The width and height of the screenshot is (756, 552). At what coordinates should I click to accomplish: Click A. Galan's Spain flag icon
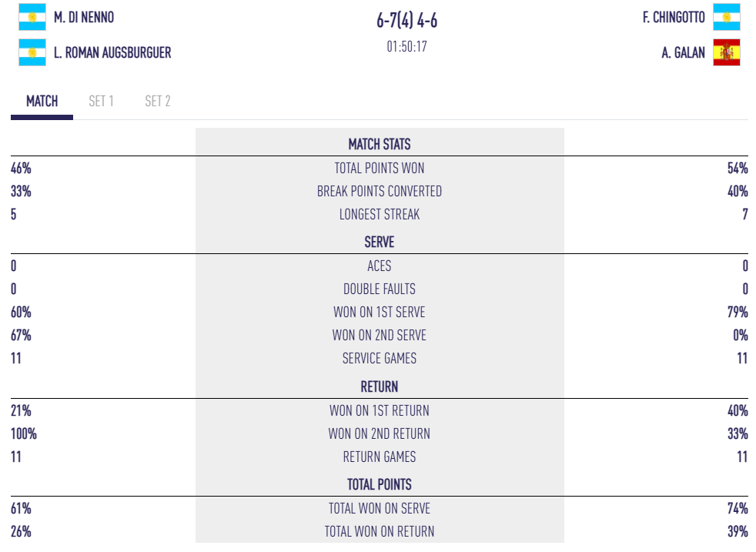[726, 52]
